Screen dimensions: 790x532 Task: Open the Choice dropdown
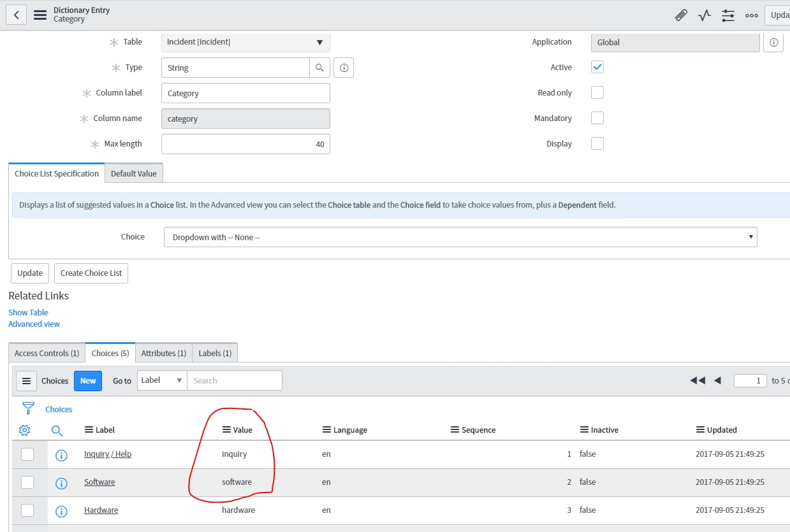460,237
